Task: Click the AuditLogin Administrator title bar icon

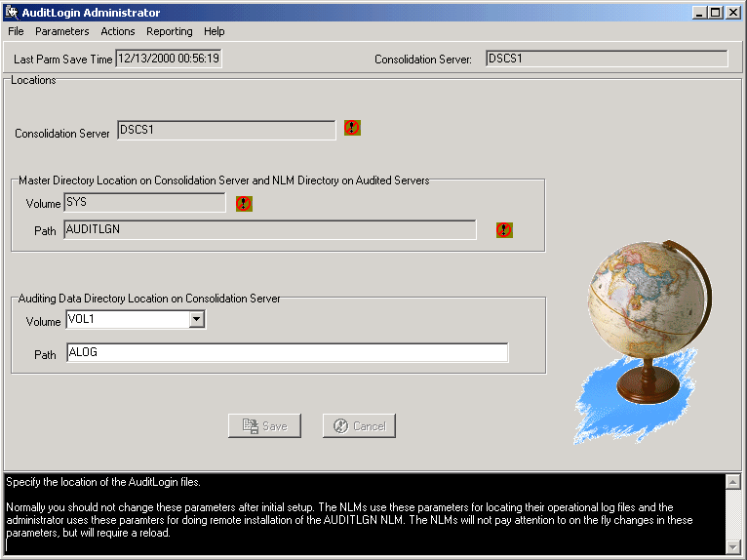Action: tap(12, 13)
